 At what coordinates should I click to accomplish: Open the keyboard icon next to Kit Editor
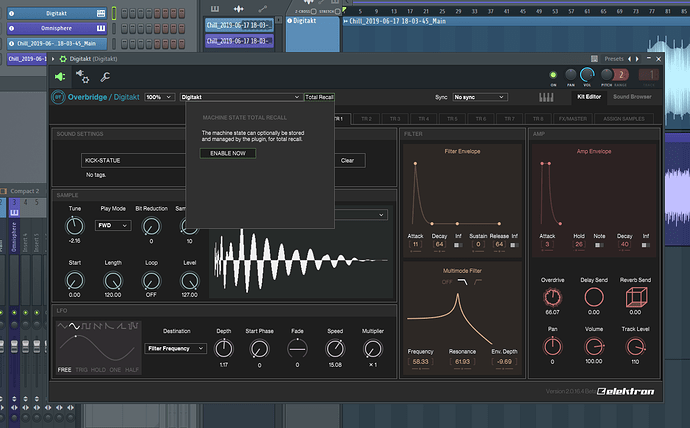(x=546, y=97)
